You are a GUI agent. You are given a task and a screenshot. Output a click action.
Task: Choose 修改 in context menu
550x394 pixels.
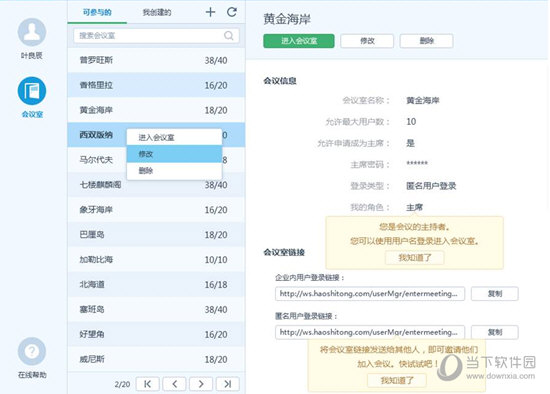click(x=174, y=154)
